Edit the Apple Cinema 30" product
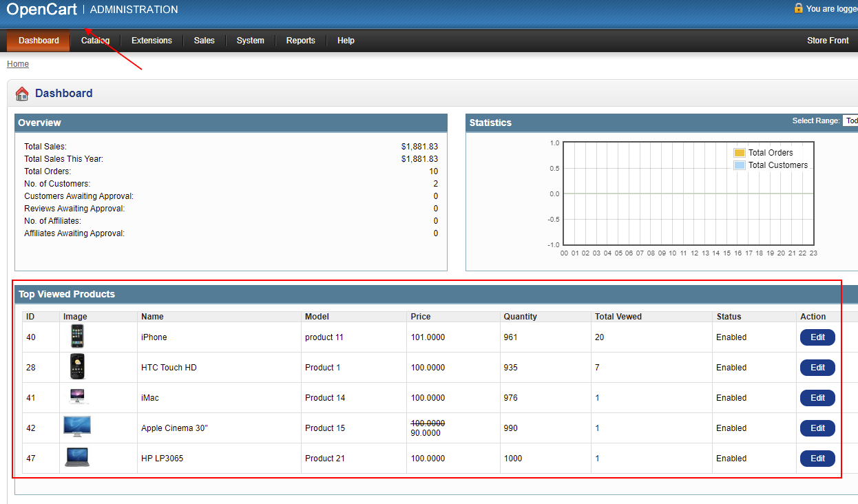 click(817, 428)
